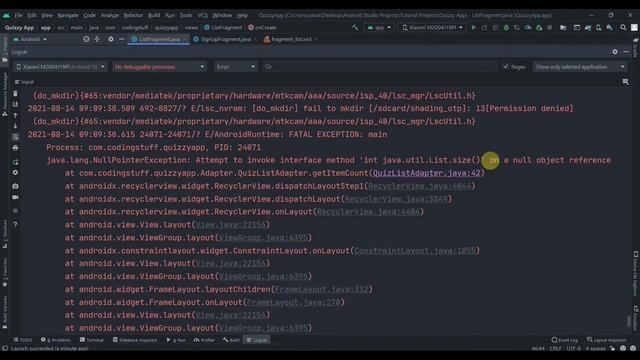Viewport: 640px width, 360px height.
Task: Click the Attach Debugger to Android Process icon
Action: (539, 28)
